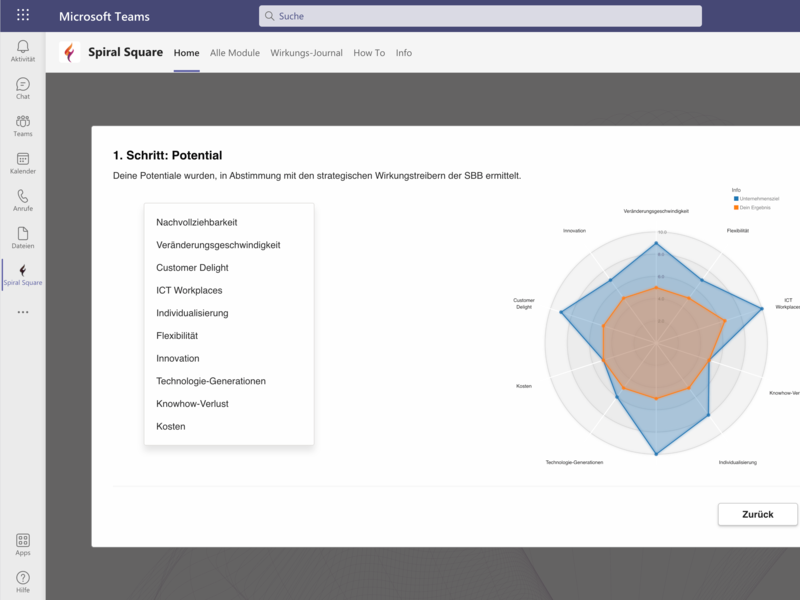The image size is (800, 600).
Task: Select the Spiral Square sidebar app
Action: pyautogui.click(x=22, y=271)
